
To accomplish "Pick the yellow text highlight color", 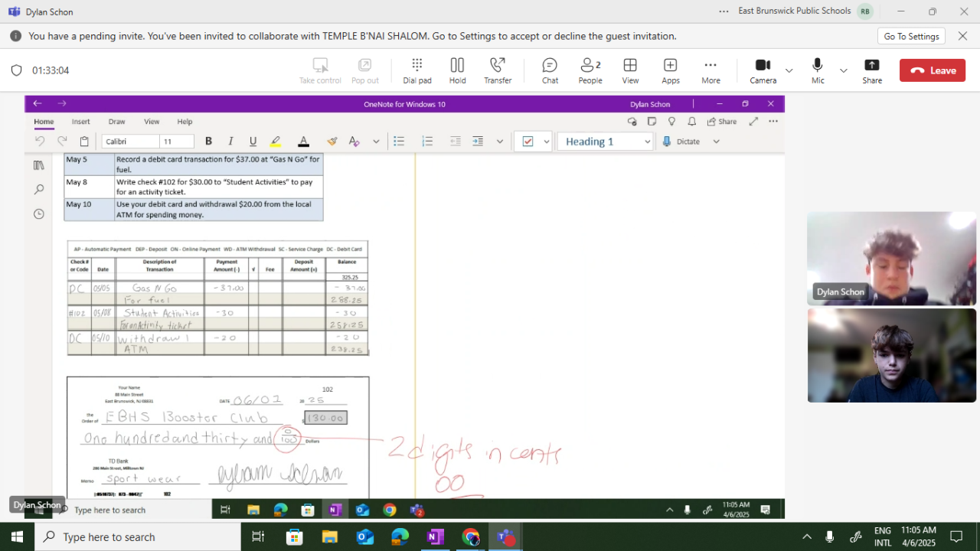I will pos(276,142).
